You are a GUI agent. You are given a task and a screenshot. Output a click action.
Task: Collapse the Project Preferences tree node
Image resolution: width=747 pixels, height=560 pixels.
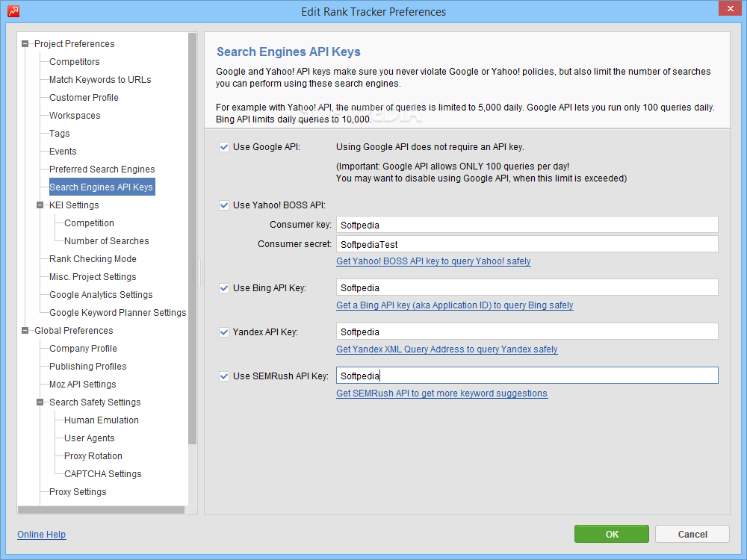point(25,44)
